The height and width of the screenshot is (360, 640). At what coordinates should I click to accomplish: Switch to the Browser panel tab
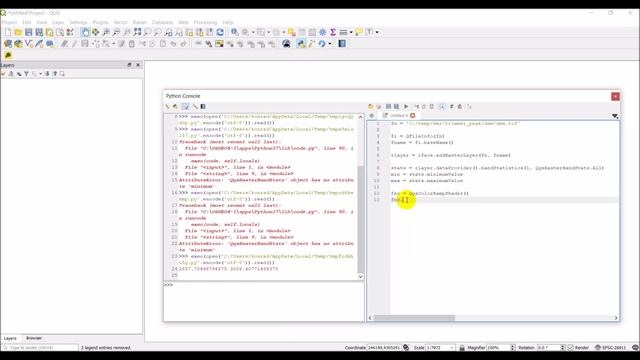point(34,338)
